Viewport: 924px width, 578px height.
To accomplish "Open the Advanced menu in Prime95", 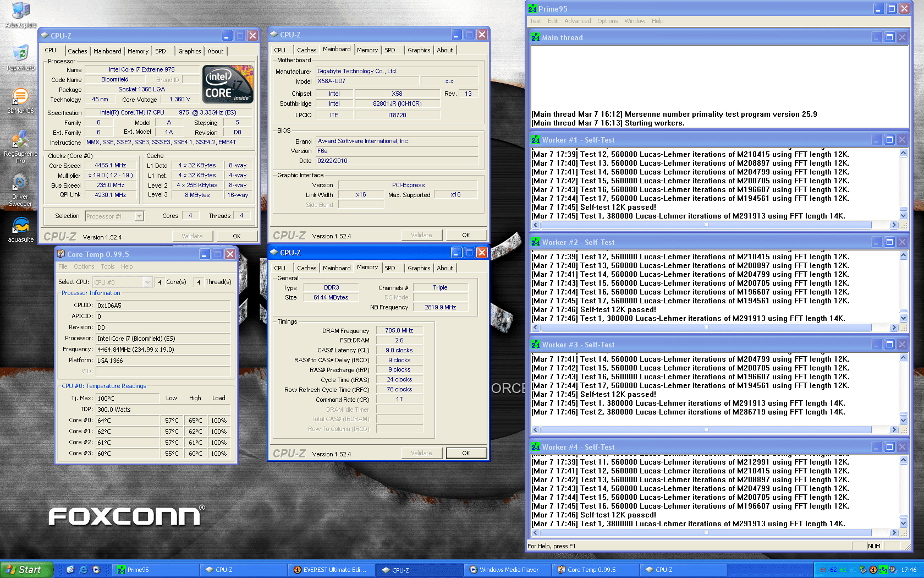I will tap(577, 21).
